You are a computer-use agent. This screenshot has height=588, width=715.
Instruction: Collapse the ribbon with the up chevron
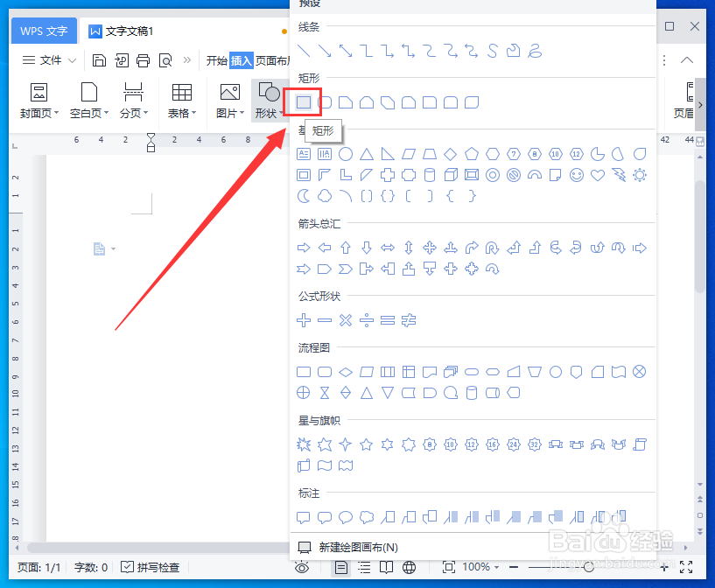[x=687, y=60]
